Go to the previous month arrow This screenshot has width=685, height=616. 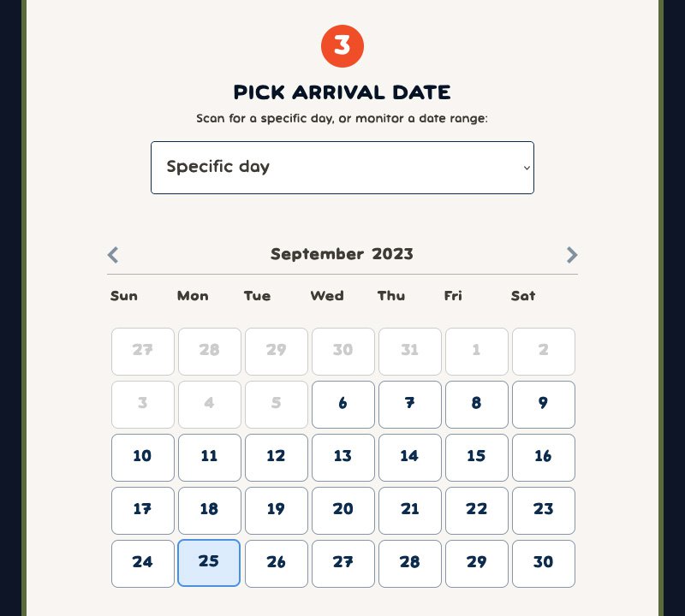click(113, 255)
